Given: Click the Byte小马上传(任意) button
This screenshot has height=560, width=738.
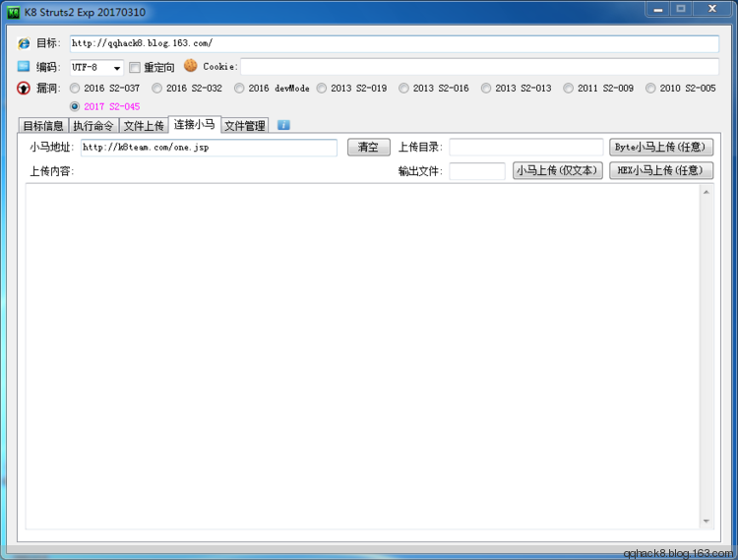Looking at the screenshot, I should point(661,147).
